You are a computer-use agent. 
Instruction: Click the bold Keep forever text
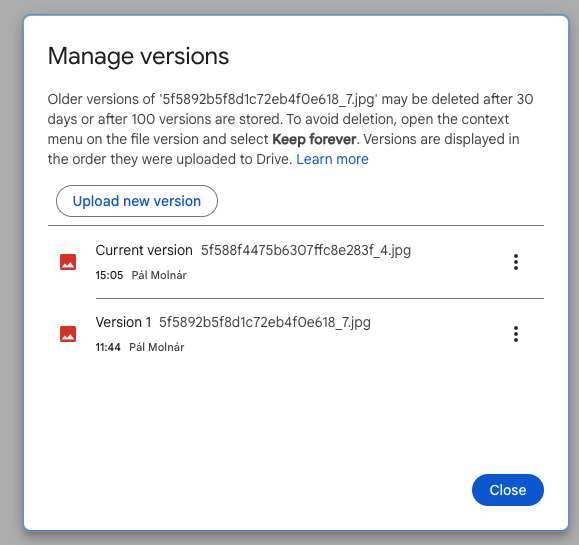point(314,139)
